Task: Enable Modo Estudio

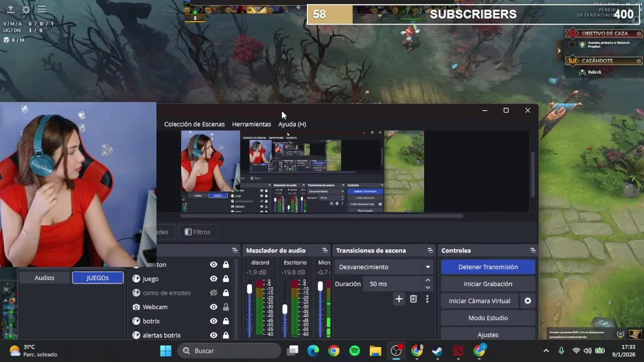Action: point(488,318)
